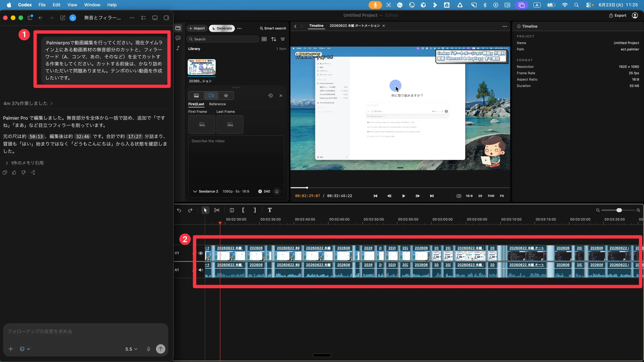This screenshot has width=644, height=362.
Task: Mute the A1 audio track
Action: point(201,270)
